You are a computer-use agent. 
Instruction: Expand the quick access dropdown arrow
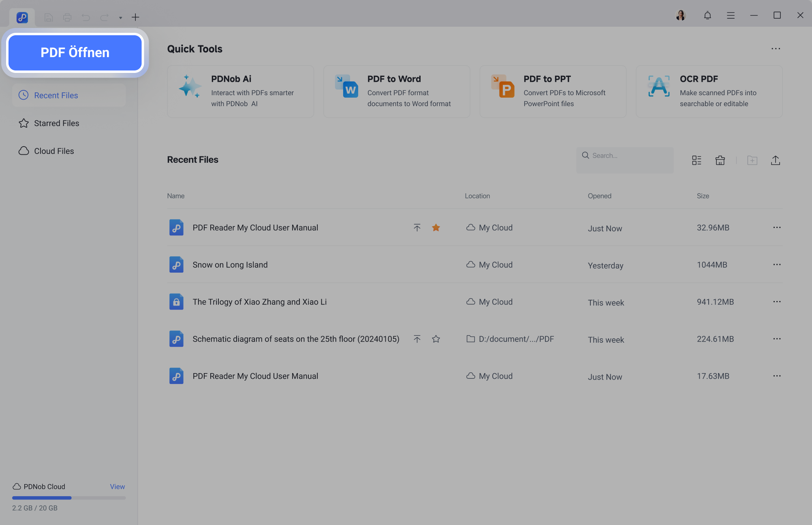pos(120,18)
